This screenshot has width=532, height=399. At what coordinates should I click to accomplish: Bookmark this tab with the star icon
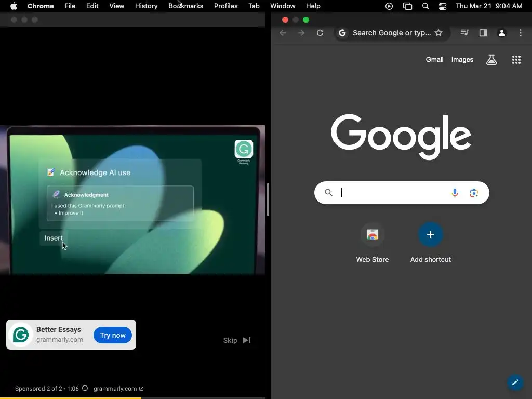438,33
